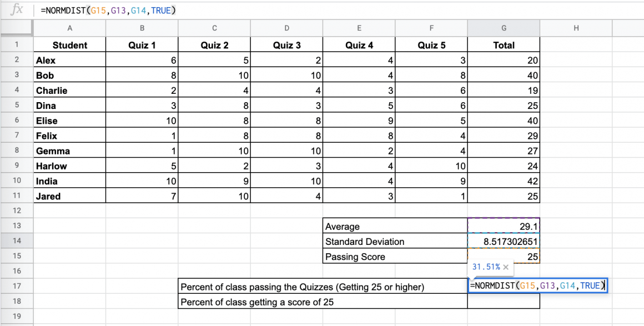This screenshot has width=644, height=326.
Task: Dismiss the 31.51% result preview
Action: point(506,267)
